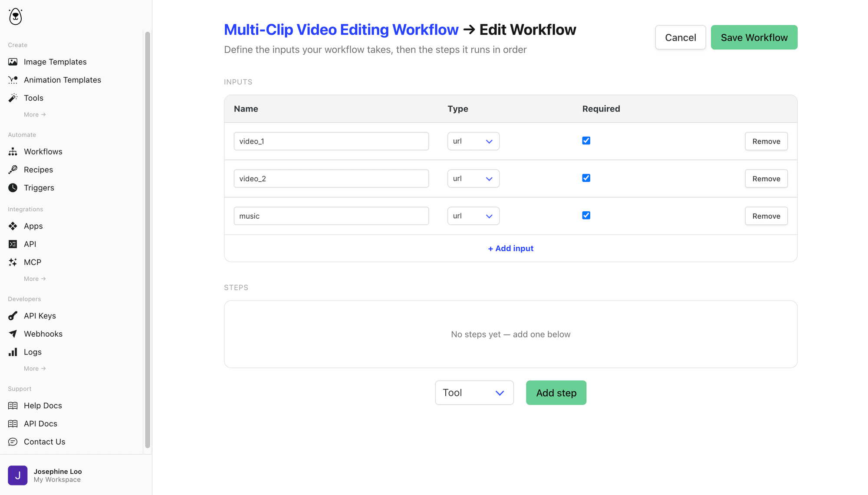
Task: Open API Keys key icon
Action: point(13,316)
